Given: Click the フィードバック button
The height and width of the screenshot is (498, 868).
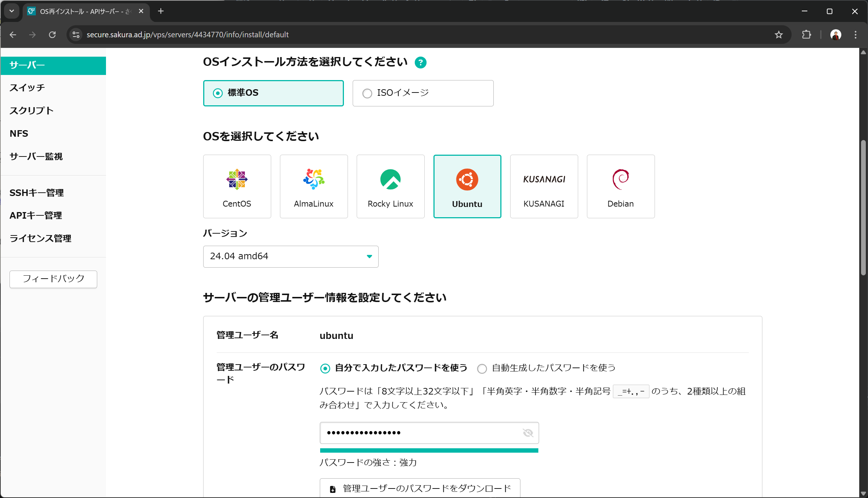Looking at the screenshot, I should 53,279.
